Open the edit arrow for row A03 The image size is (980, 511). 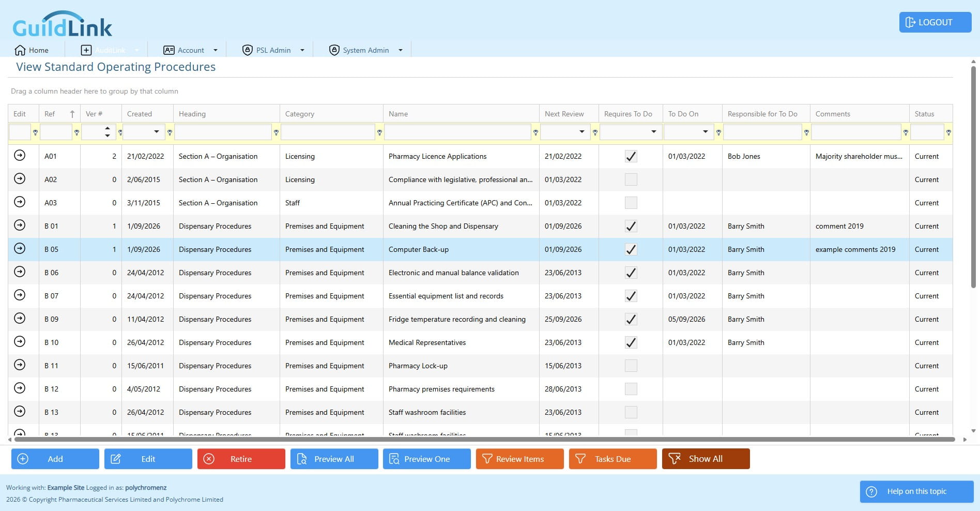[x=20, y=202]
